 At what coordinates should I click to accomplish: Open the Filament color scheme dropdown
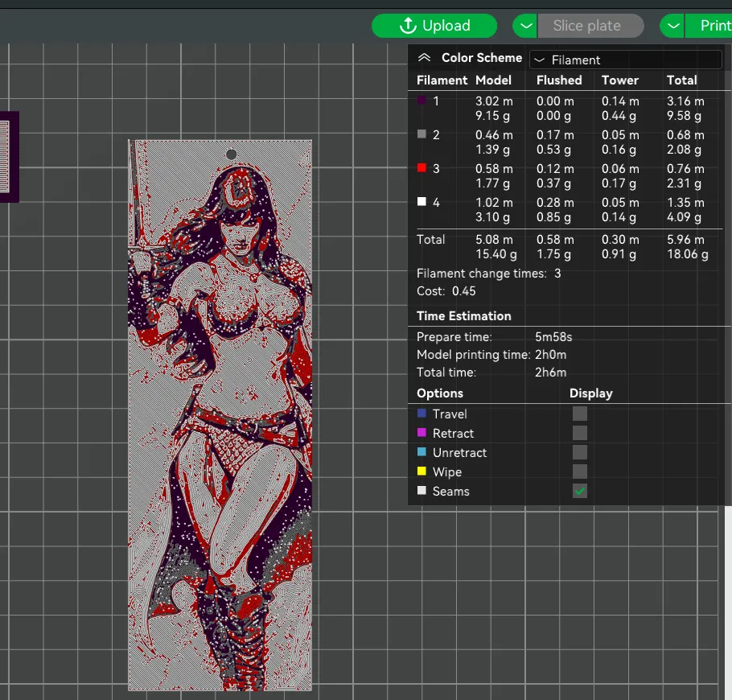626,60
